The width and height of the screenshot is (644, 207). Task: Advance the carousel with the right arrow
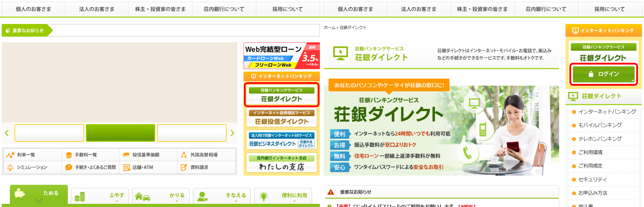click(x=232, y=133)
